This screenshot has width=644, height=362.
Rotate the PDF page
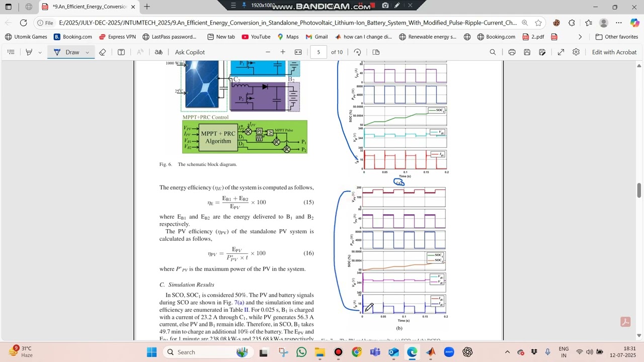point(358,52)
